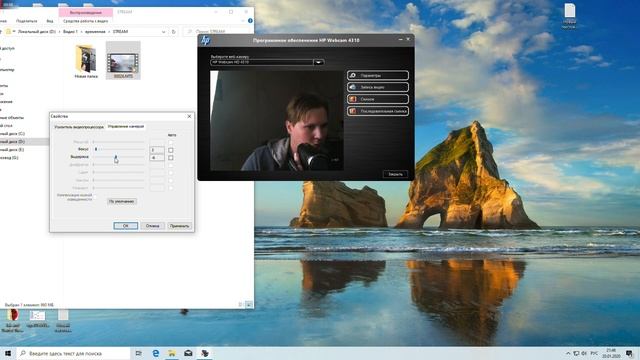Click Локальный диск (D:) in address bar
Image resolution: width=640 pixels, height=360 pixels.
37,31
